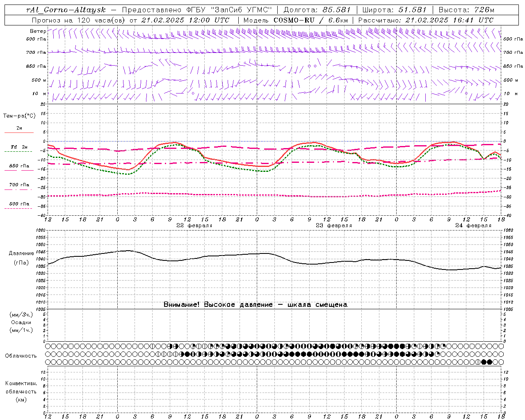The image size is (525, 420).
Task: Click the forecast header Прогноз на 120 часа(ов)
Action: pos(79,20)
